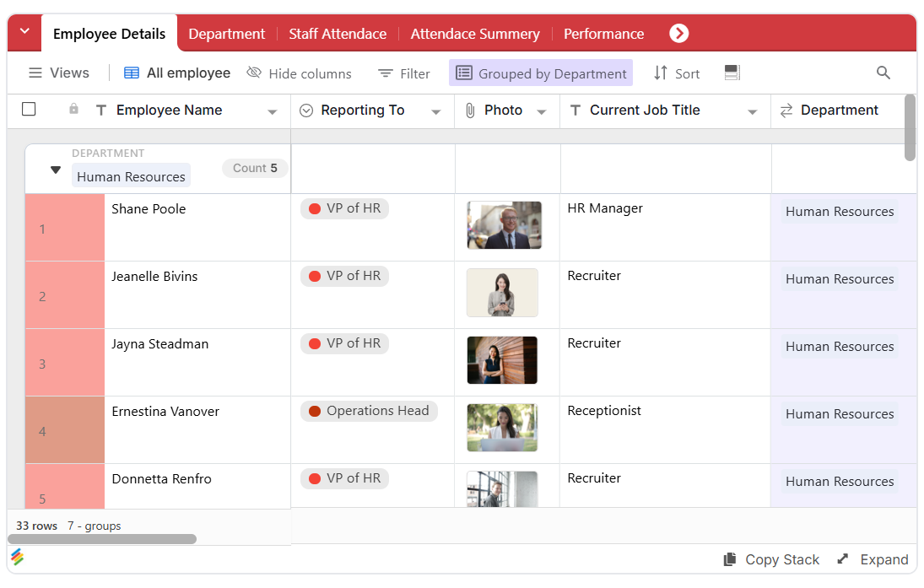This screenshot has height=588, width=924.
Task: Click VP of HR tag for Shane Poole
Action: (x=344, y=208)
